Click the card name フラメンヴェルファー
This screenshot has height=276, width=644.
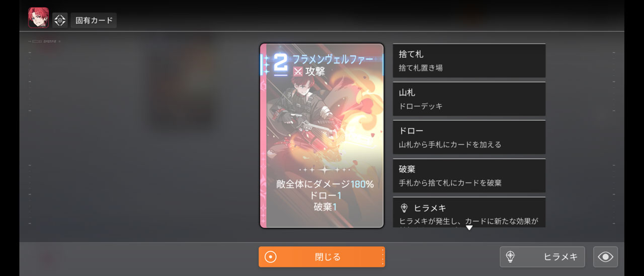(333, 59)
